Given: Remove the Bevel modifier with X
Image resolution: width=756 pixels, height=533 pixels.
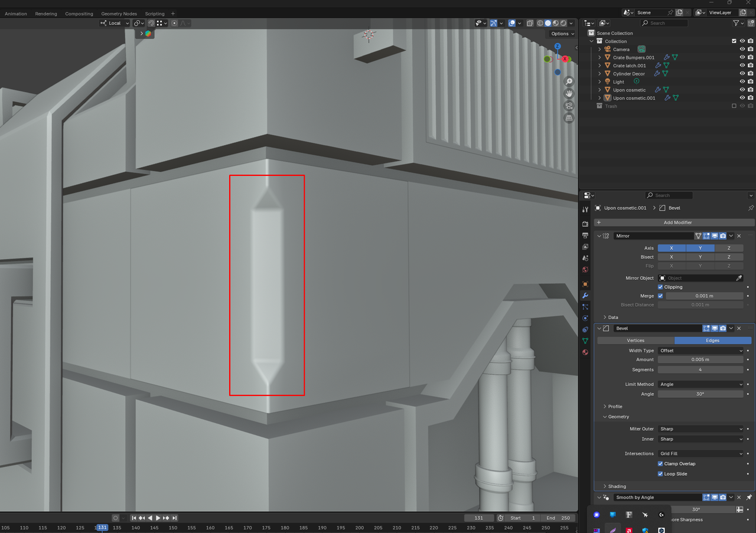Looking at the screenshot, I should (x=739, y=328).
